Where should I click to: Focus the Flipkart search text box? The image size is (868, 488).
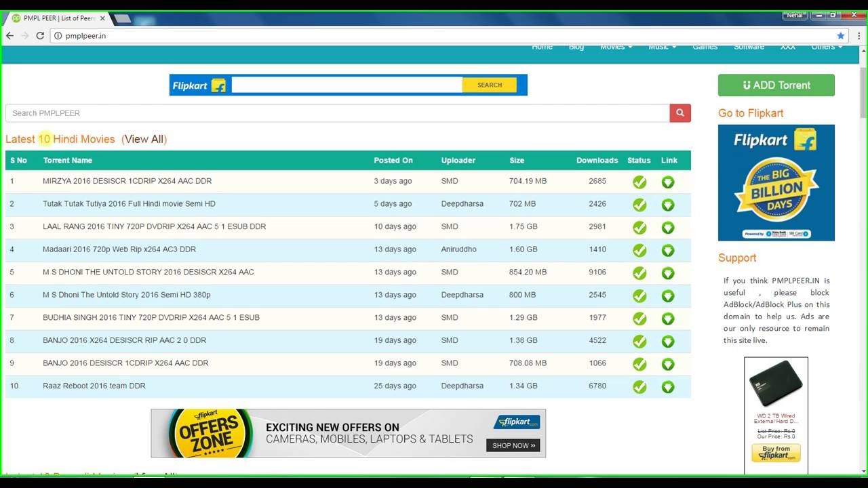pos(347,85)
